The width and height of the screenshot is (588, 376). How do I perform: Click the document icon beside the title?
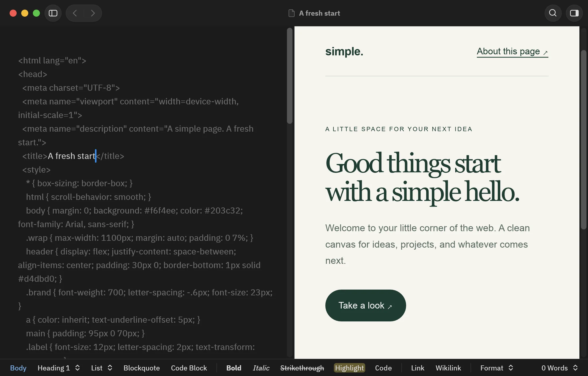291,13
